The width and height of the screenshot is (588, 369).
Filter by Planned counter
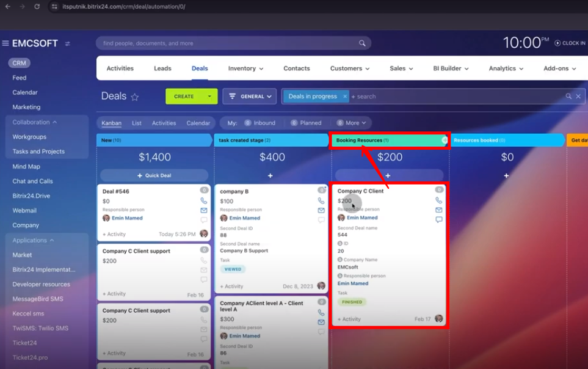[x=306, y=123]
